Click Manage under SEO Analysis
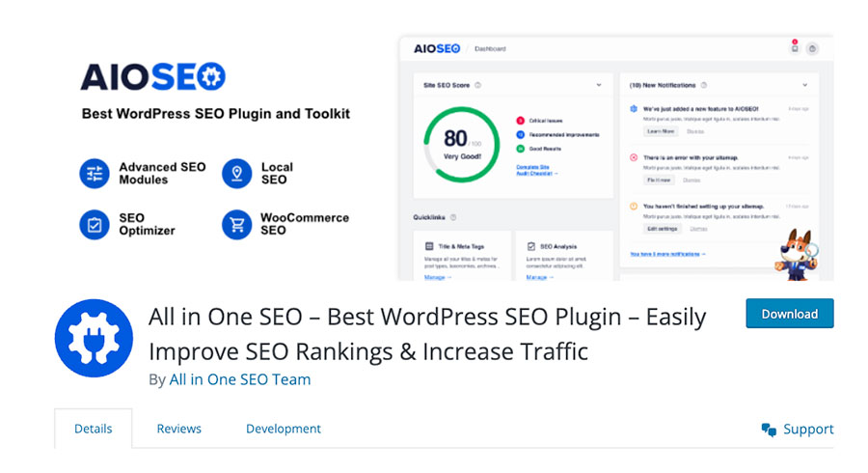Viewport: 868px width, 473px height. pyautogui.click(x=540, y=277)
